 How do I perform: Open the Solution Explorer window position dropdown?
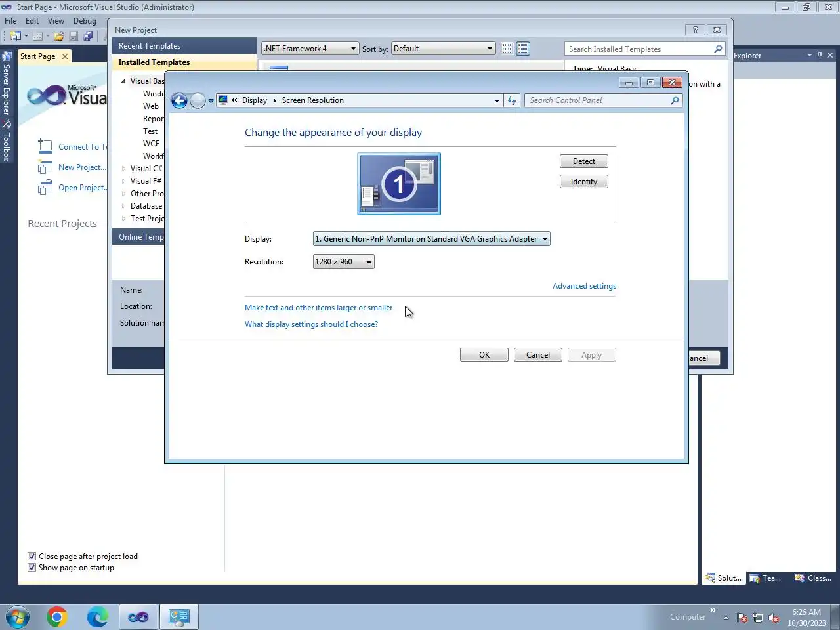(810, 55)
